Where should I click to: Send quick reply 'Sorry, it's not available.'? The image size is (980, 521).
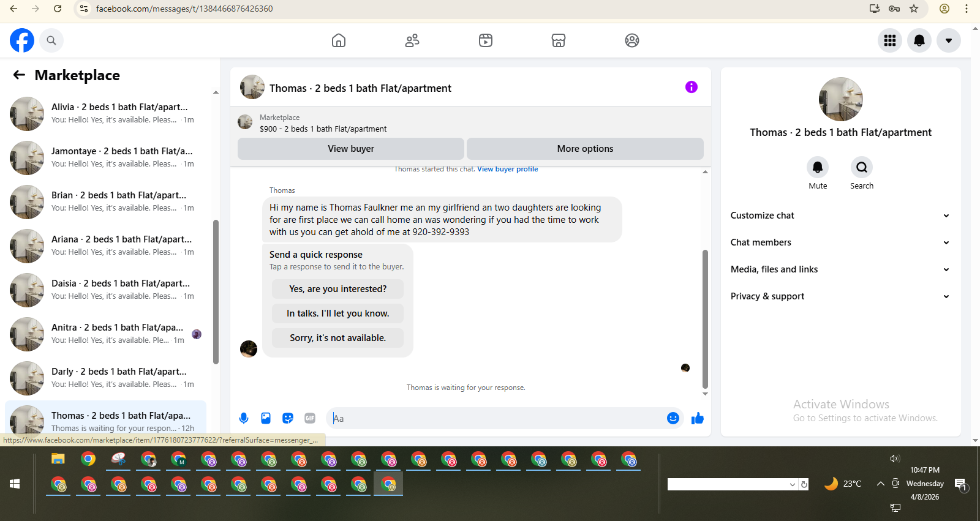[338, 338]
